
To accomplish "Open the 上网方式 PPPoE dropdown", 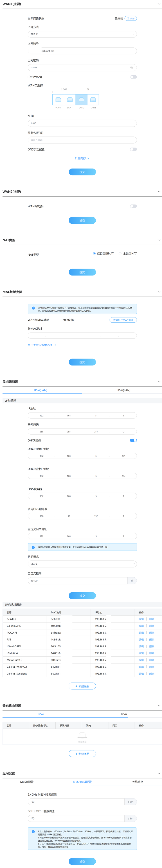I will (x=82, y=34).
